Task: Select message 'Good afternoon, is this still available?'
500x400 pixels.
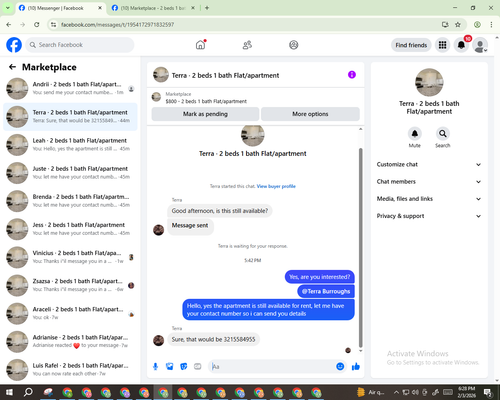Action: [x=220, y=211]
